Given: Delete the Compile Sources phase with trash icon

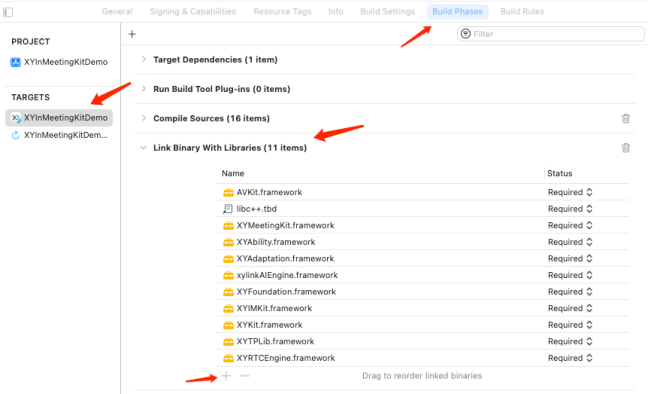Looking at the screenshot, I should pyautogui.click(x=625, y=119).
